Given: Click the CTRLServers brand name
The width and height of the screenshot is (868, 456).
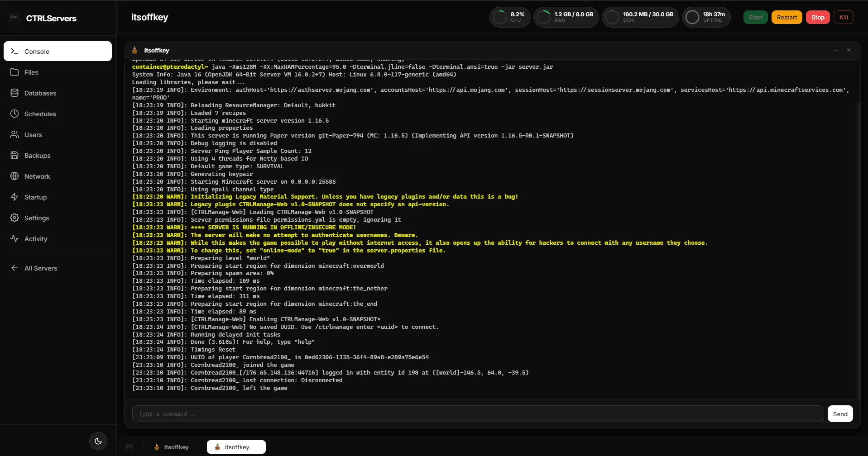Looking at the screenshot, I should [x=51, y=18].
